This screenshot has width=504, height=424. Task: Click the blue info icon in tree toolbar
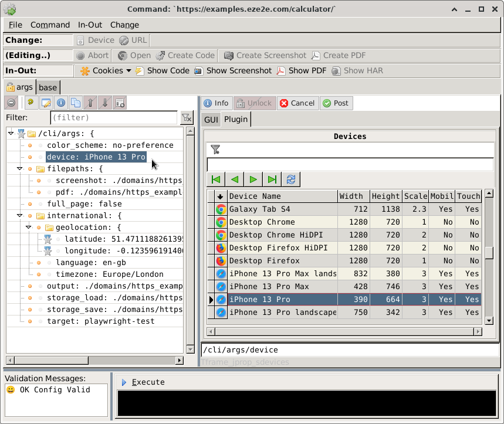pyautogui.click(x=61, y=103)
